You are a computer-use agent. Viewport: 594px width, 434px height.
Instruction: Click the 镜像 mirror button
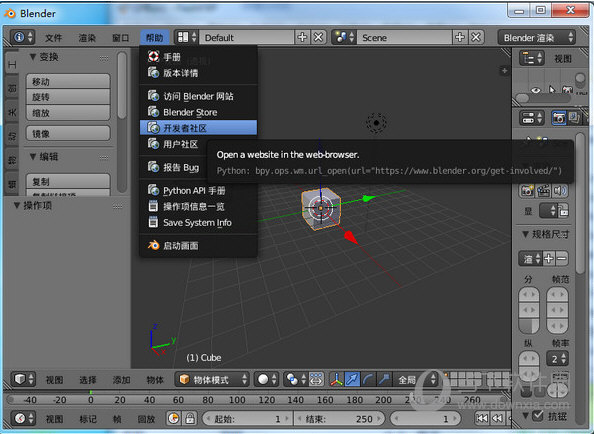[x=68, y=133]
